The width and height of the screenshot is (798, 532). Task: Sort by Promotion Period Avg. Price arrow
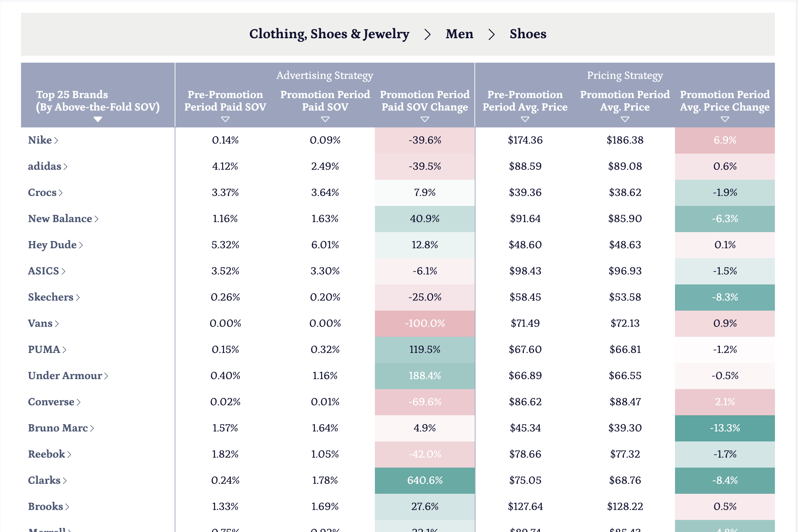click(x=625, y=119)
